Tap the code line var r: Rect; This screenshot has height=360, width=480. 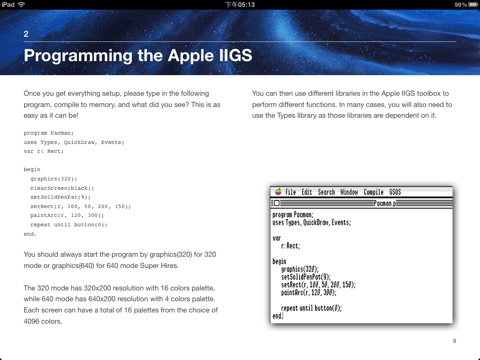(44, 151)
